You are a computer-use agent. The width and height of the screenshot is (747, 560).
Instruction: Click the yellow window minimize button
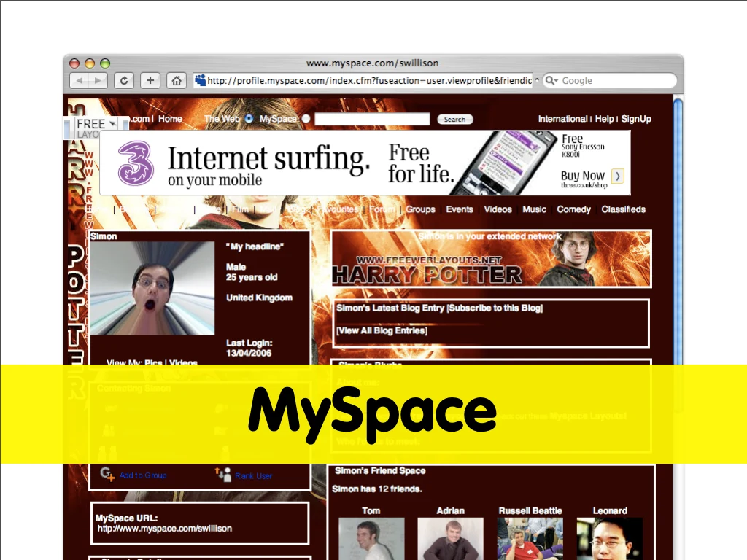click(x=90, y=63)
